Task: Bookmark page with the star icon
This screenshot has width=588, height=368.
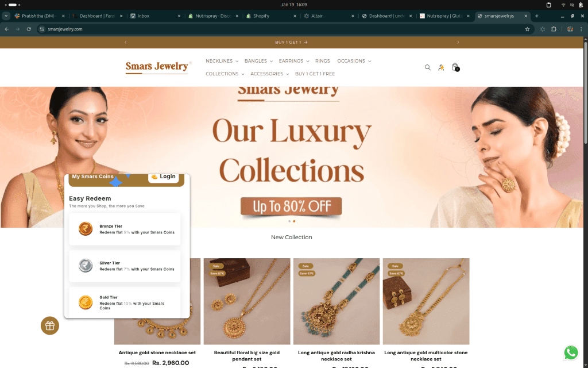Action: click(x=527, y=29)
